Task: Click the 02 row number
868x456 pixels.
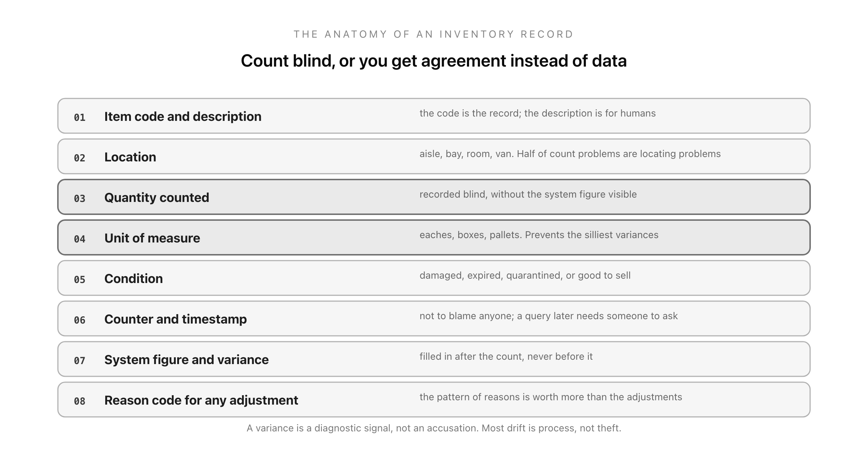Action: pyautogui.click(x=80, y=158)
